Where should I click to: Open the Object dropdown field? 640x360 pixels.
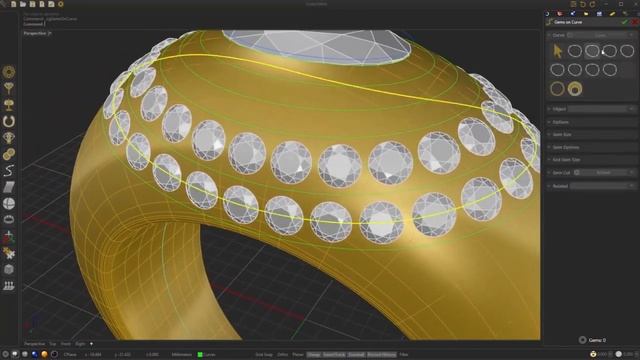tap(602, 109)
